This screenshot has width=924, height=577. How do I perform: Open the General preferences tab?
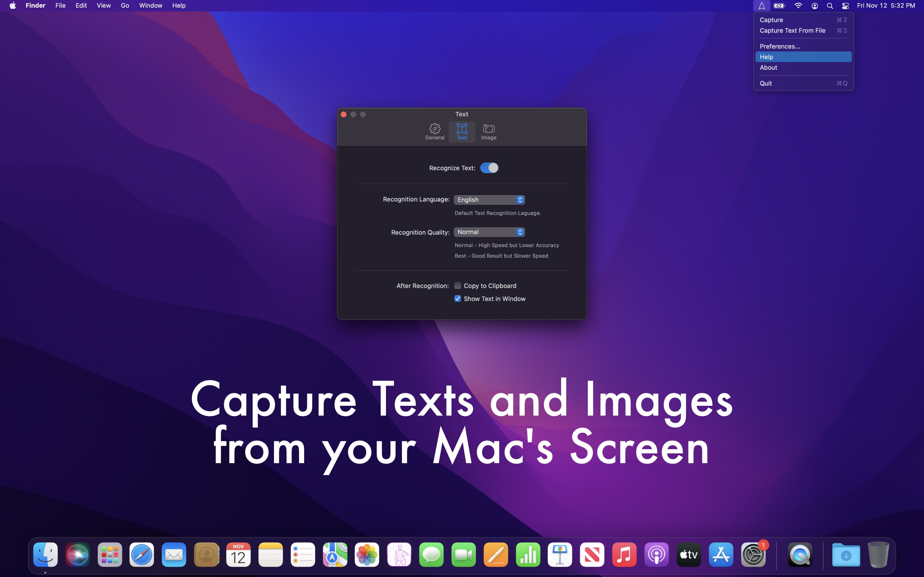click(x=434, y=132)
